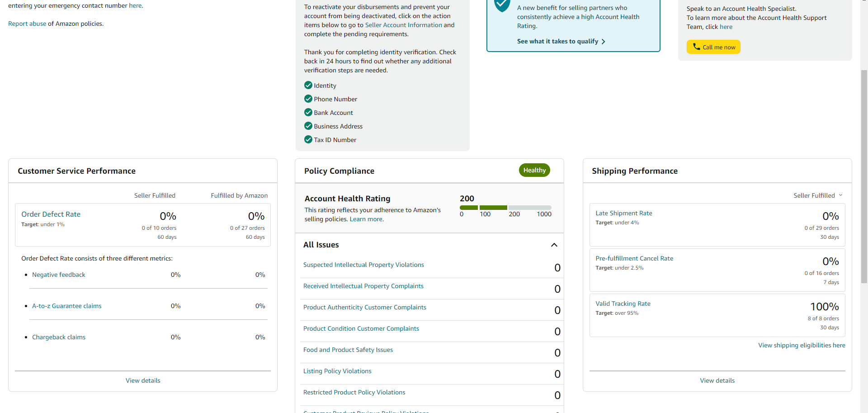
Task: Click the 0 of 10 orders text
Action: (x=159, y=228)
